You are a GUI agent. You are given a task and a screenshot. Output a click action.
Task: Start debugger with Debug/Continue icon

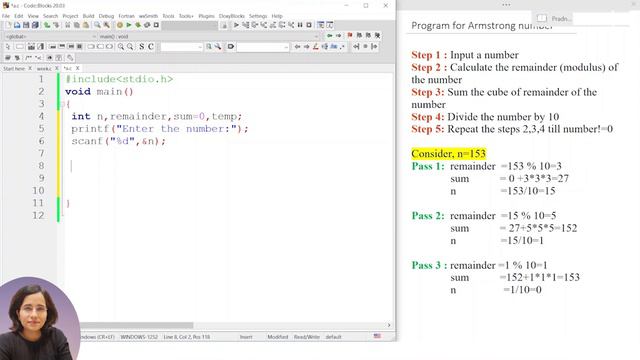[236, 25]
